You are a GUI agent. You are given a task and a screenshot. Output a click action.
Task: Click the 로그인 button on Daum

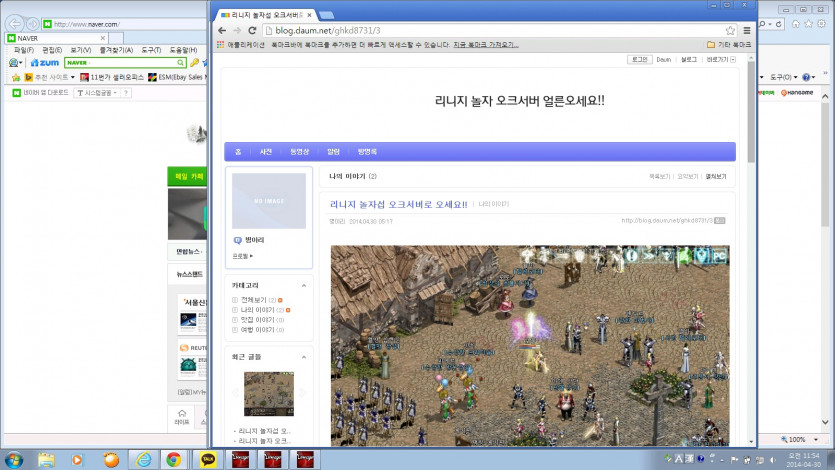pos(640,60)
